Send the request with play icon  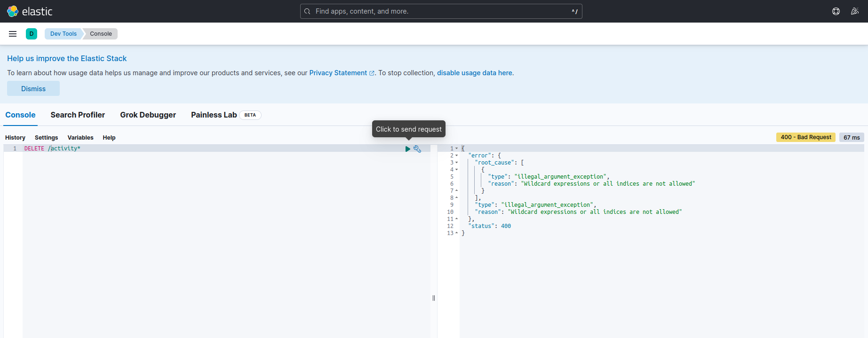pyautogui.click(x=408, y=149)
